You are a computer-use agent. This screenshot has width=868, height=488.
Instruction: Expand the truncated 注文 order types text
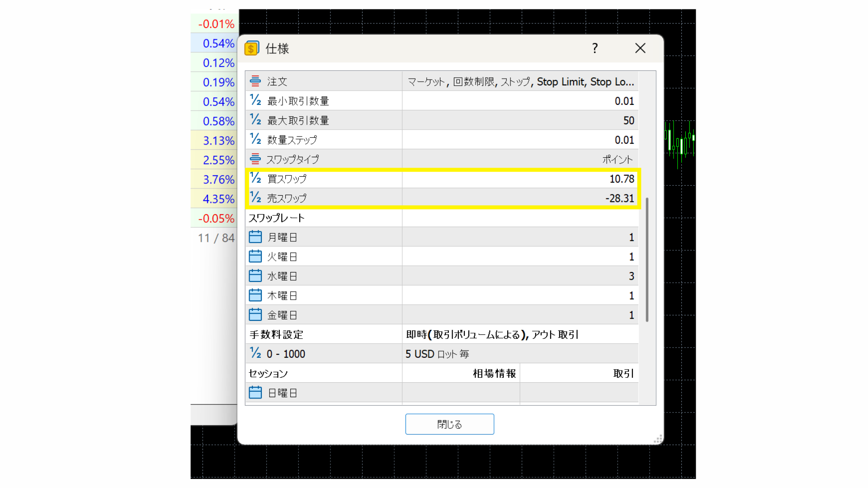click(x=520, y=81)
